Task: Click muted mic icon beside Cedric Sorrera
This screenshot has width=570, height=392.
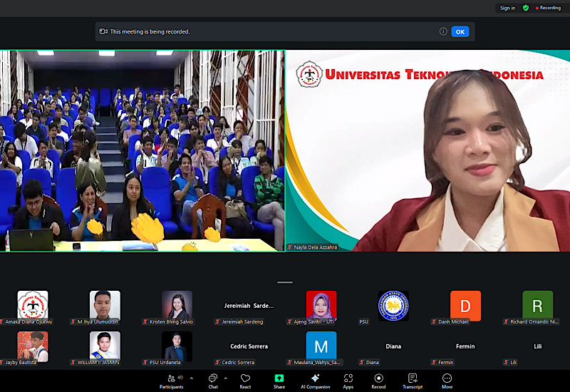Action: [217, 363]
